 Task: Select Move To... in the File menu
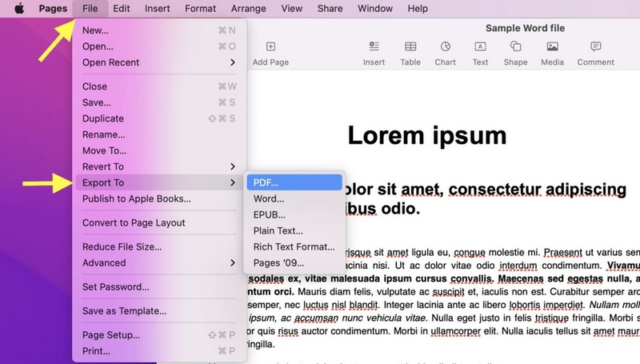[x=159, y=150]
